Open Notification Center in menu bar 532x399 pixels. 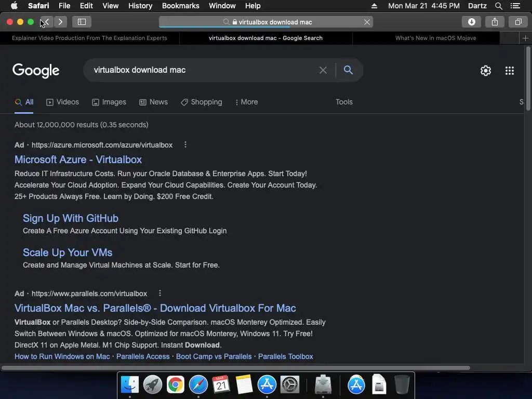pyautogui.click(x=515, y=6)
